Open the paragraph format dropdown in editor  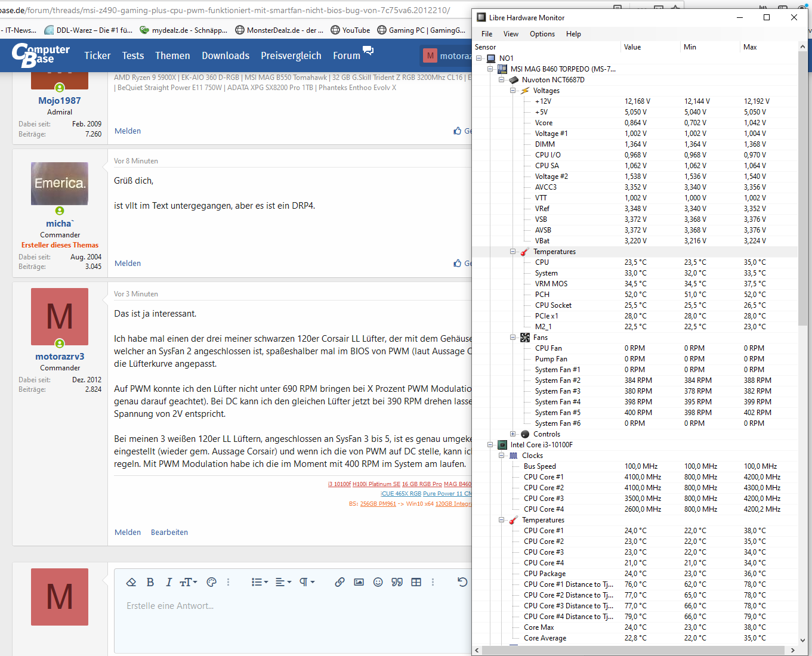tap(307, 582)
